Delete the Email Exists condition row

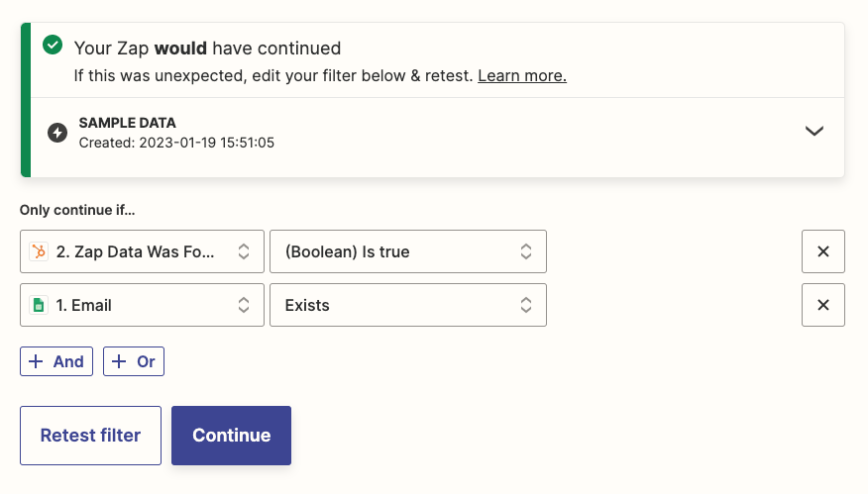[822, 305]
